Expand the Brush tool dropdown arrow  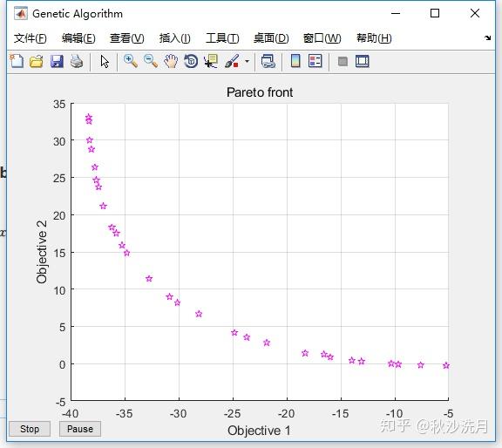(x=247, y=61)
